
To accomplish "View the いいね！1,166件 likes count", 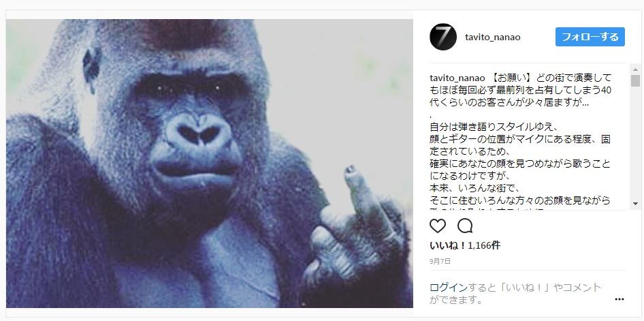I will click(465, 245).
